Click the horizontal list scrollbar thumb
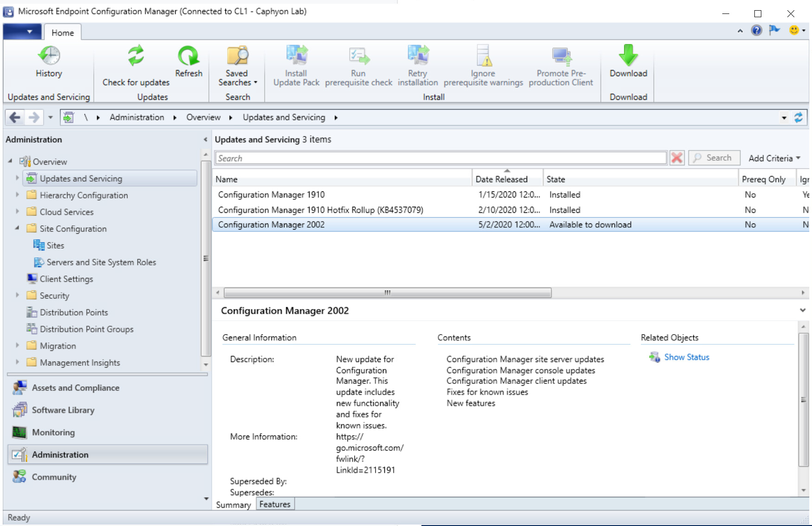 click(x=388, y=293)
